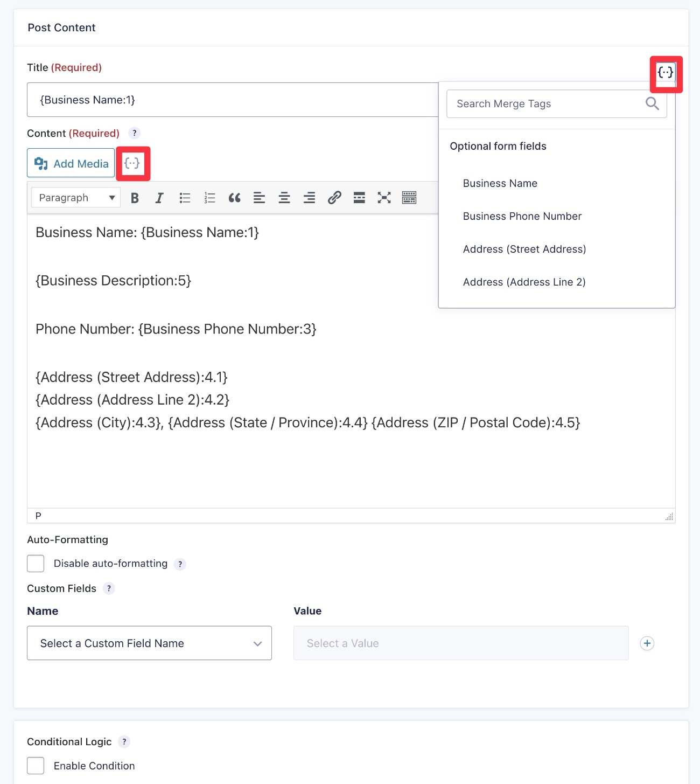Toggle fullscreen editing mode

point(384,198)
